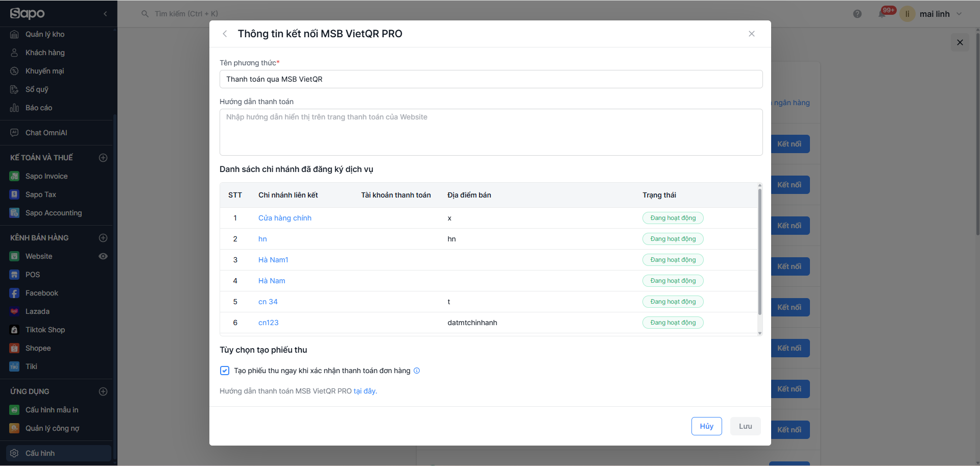Click the Tên phương thức input field
Viewport: 980px width, 466px height.
[491, 79]
